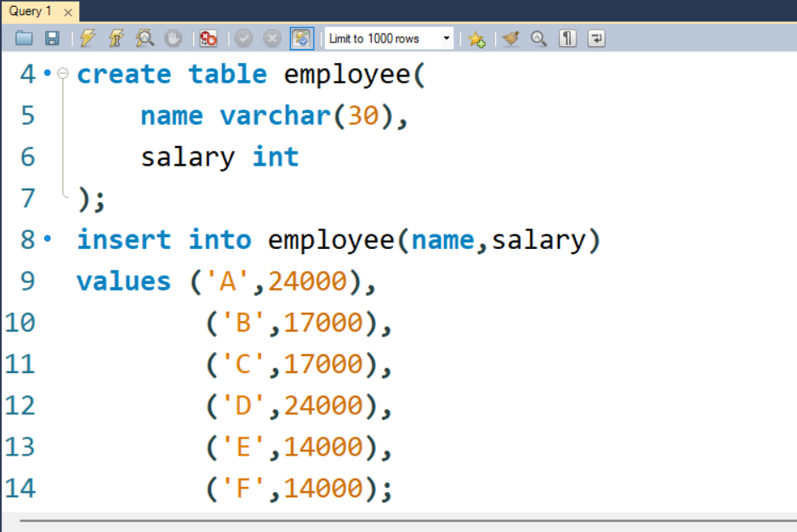The height and width of the screenshot is (532, 797).
Task: Toggle word wrapping icon
Action: pyautogui.click(x=596, y=38)
